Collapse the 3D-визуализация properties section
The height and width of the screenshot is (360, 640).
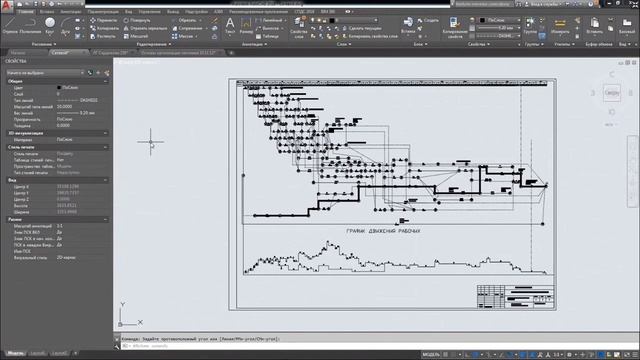(x=105, y=133)
